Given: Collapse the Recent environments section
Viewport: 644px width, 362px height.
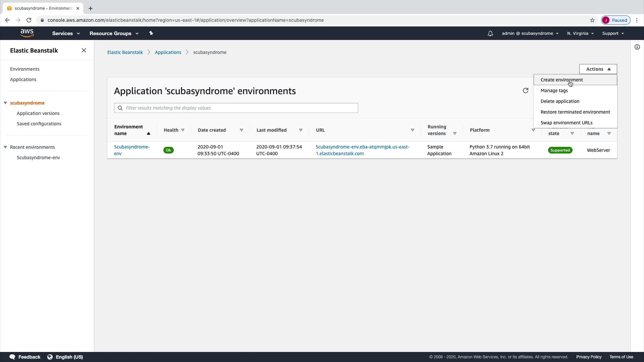Looking at the screenshot, I should pyautogui.click(x=5, y=147).
